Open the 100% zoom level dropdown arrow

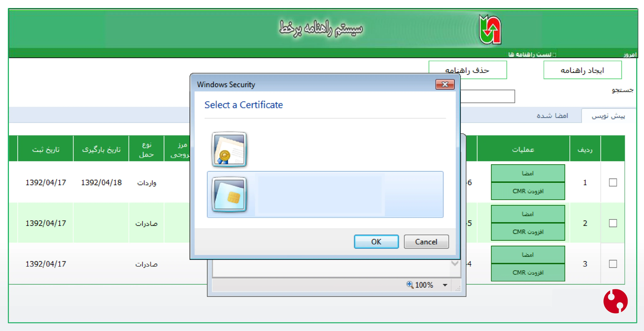(x=445, y=285)
